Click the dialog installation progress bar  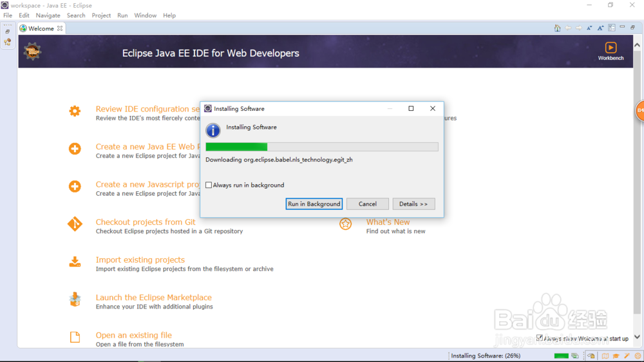click(x=322, y=147)
